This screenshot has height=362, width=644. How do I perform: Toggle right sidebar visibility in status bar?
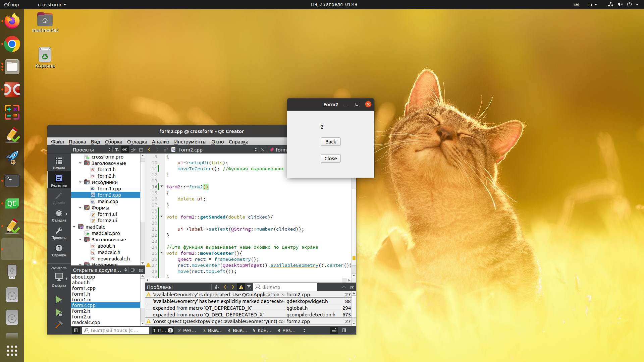point(344,330)
